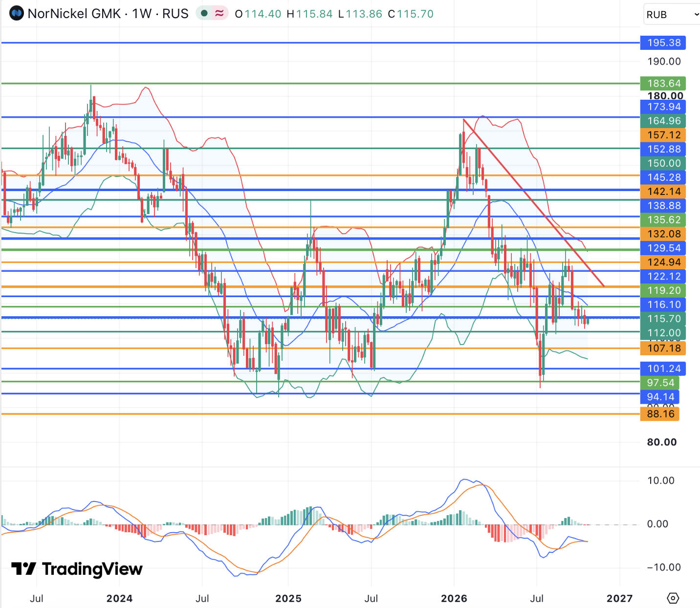Click the NorNickel round logo icon

(17, 13)
